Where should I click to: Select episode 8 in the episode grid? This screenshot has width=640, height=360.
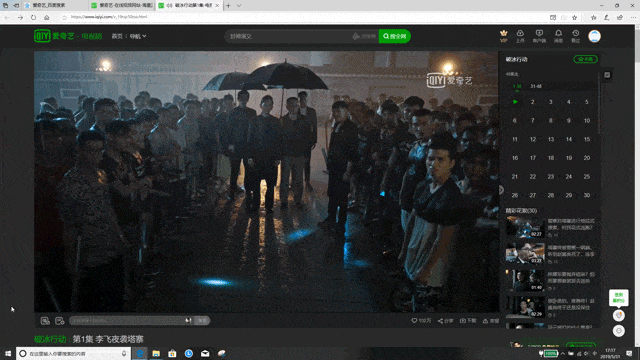[551, 120]
